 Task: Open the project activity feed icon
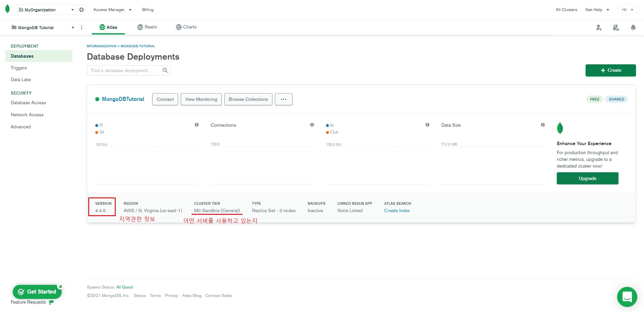(616, 27)
